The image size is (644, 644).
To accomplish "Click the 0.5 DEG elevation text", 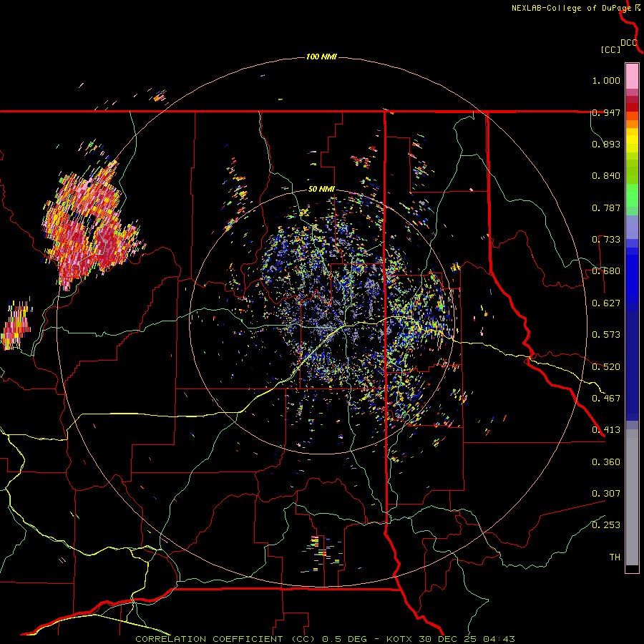I will click(x=346, y=639).
